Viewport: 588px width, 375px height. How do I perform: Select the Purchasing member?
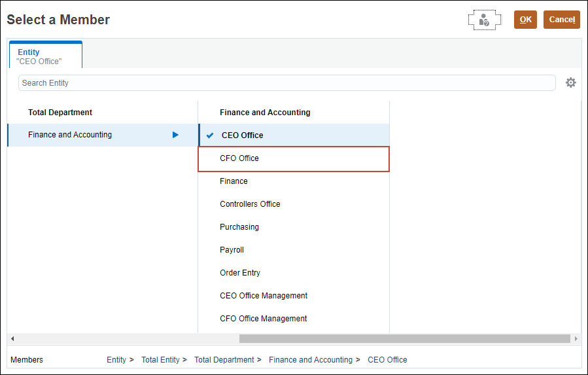click(x=294, y=227)
